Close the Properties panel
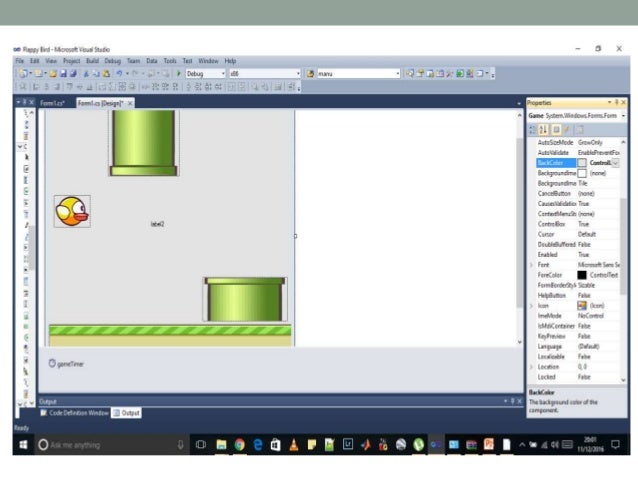Screen dimensions: 638x479 coord(623,103)
